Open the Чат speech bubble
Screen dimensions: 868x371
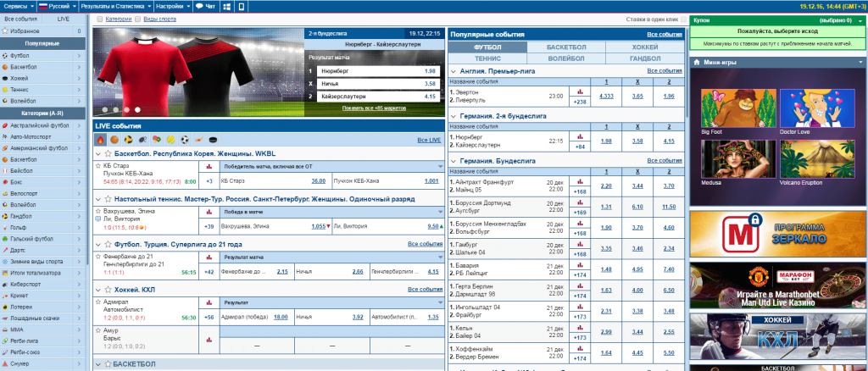[x=205, y=7]
